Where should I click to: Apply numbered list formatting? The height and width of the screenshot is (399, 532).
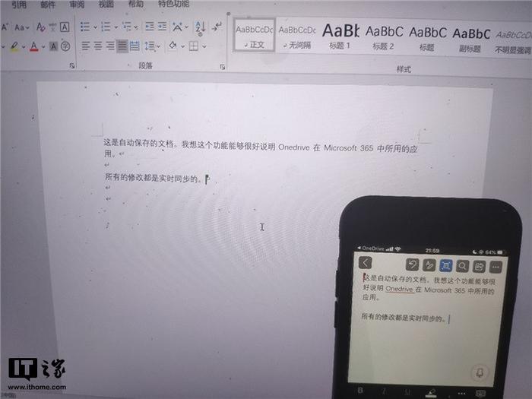[106, 27]
